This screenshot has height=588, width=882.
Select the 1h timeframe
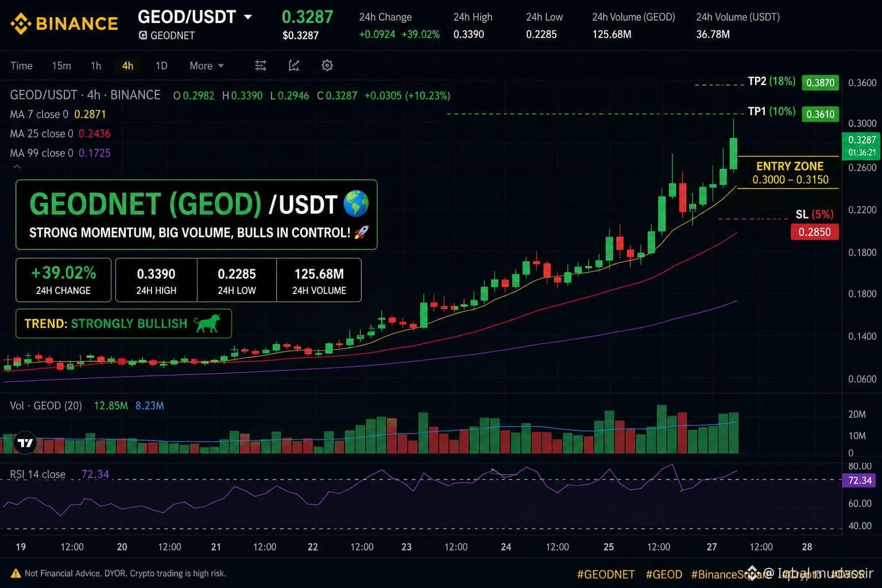[x=96, y=66]
